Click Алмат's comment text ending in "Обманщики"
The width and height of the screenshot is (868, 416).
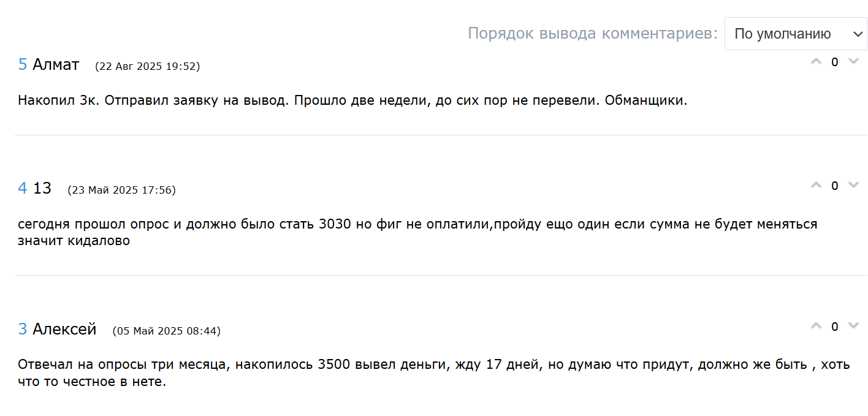pos(352,100)
